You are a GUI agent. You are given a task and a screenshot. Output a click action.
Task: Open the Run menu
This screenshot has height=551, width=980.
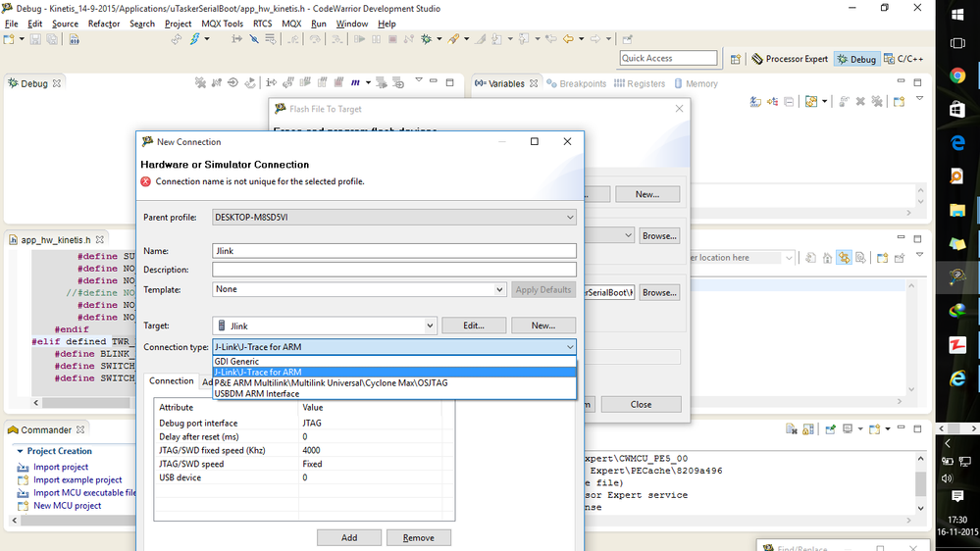pos(318,24)
